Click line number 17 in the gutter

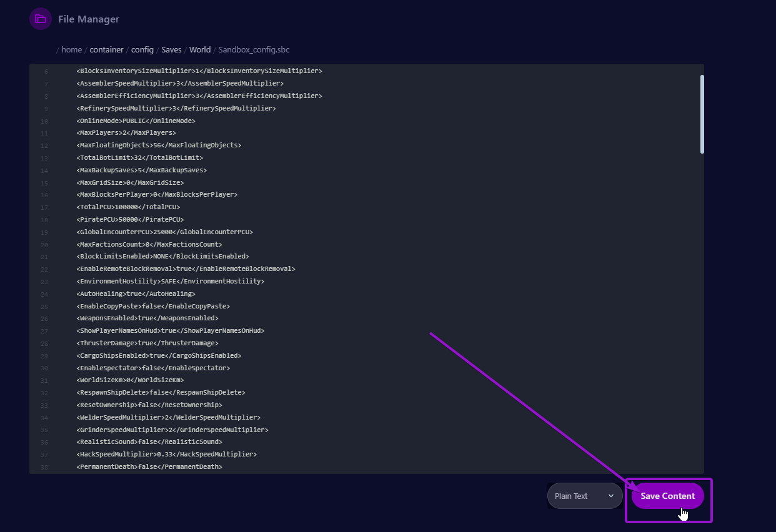pos(44,207)
